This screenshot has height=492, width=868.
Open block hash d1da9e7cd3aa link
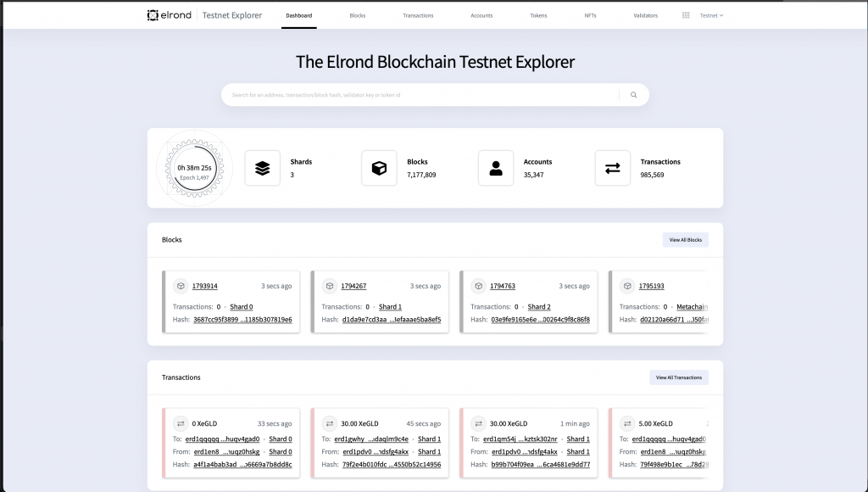(x=392, y=319)
